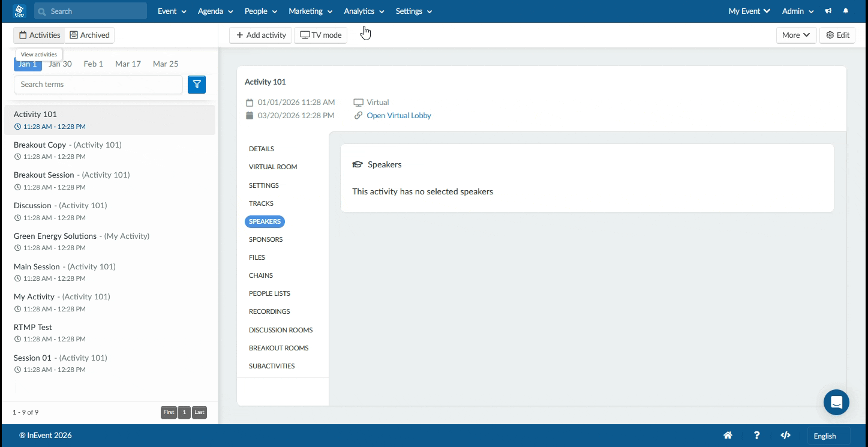Open the RTMP Test activity
Viewport: 868px width, 447px height.
pyautogui.click(x=109, y=332)
